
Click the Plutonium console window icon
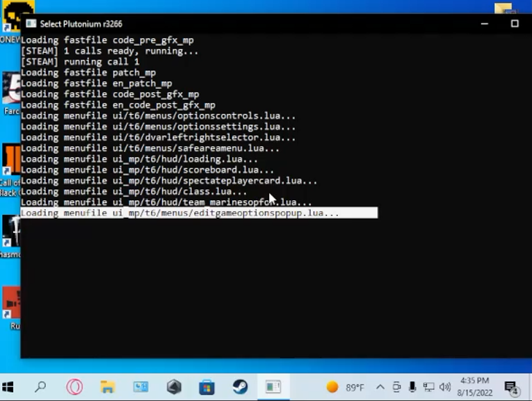(31, 24)
